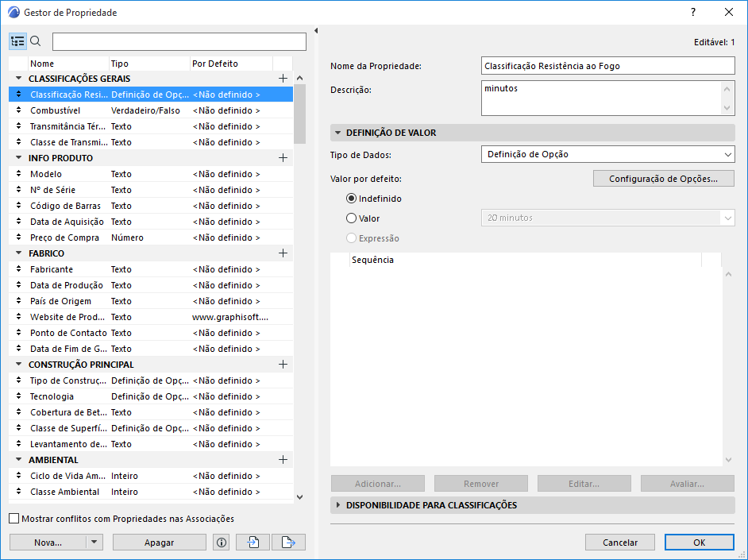The image size is (748, 560).
Task: Click the Apagar button
Action: [160, 543]
